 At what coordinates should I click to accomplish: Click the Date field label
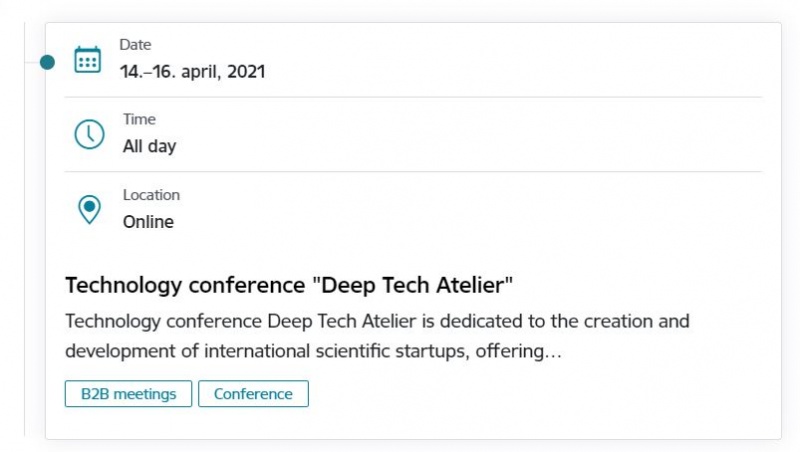pyautogui.click(x=135, y=45)
